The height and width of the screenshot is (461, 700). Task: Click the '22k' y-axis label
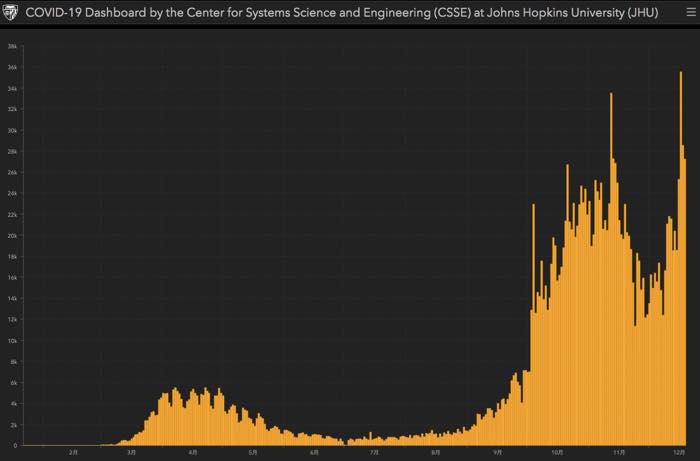coord(12,215)
